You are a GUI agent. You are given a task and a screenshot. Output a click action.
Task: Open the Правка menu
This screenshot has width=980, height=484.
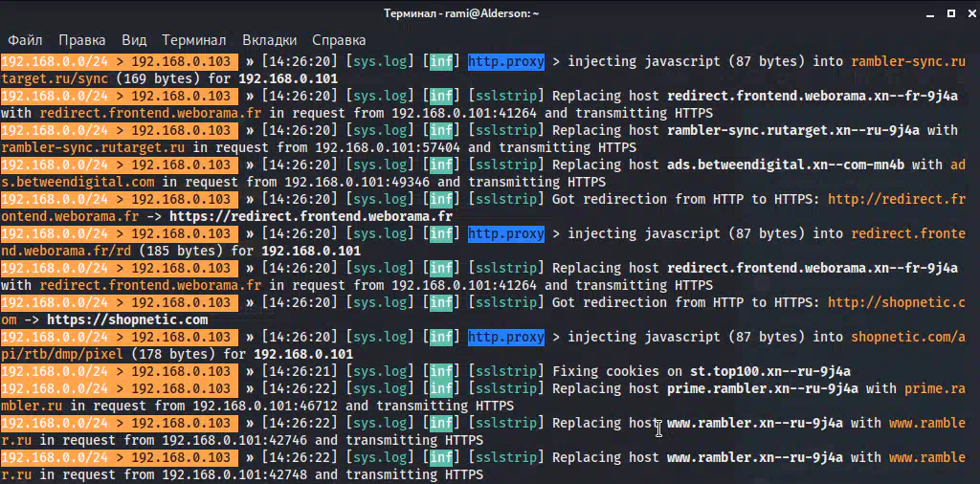pos(82,40)
